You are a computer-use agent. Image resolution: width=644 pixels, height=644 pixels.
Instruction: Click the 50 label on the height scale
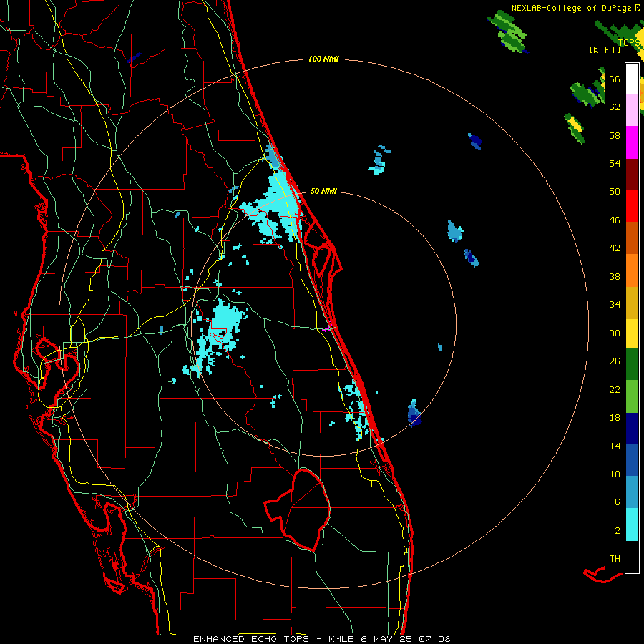click(615, 192)
